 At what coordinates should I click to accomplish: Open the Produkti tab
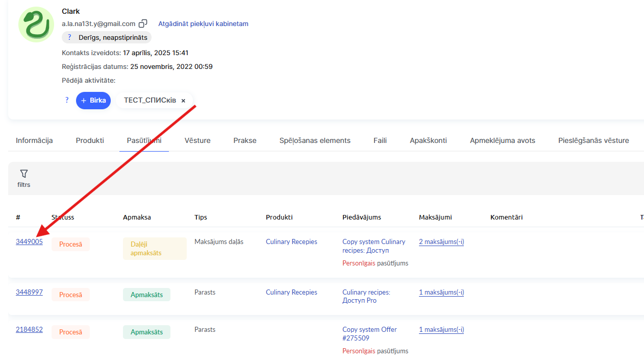[90, 140]
